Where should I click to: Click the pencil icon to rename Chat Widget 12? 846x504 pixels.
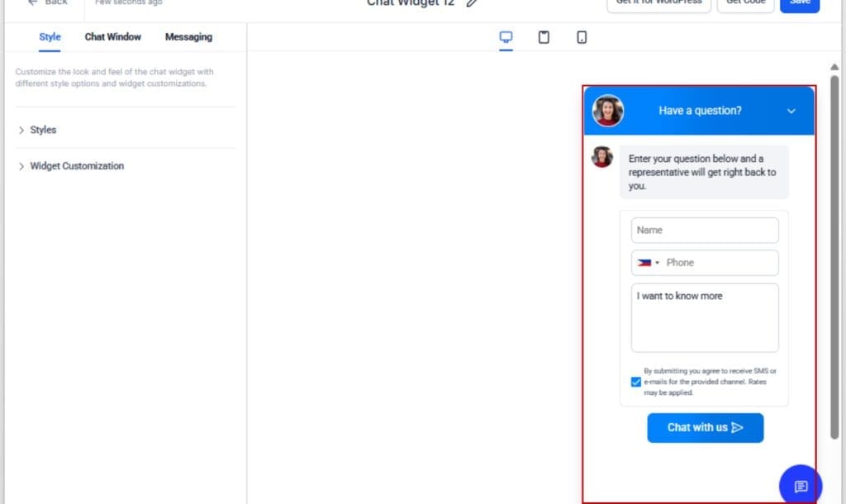point(471,3)
